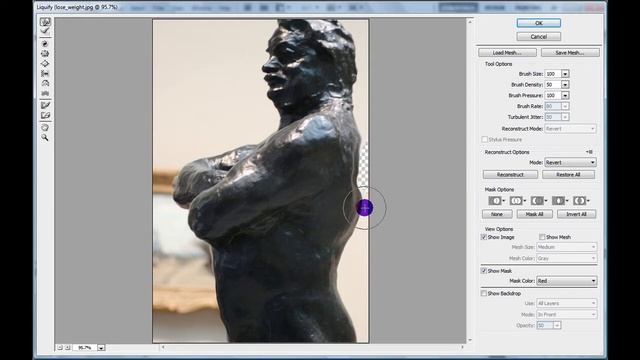640x360 pixels.
Task: Open the Reconstruct Options Mode dropdown
Action: [570, 162]
